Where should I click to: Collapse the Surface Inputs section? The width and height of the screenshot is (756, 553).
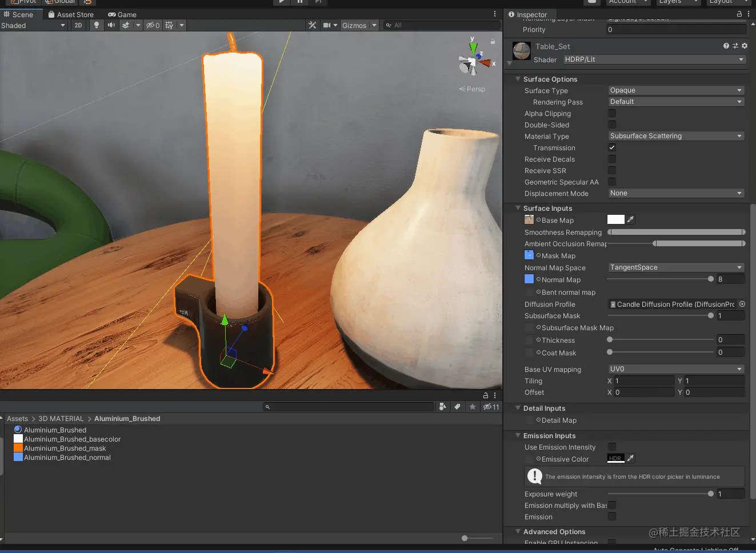tap(518, 209)
